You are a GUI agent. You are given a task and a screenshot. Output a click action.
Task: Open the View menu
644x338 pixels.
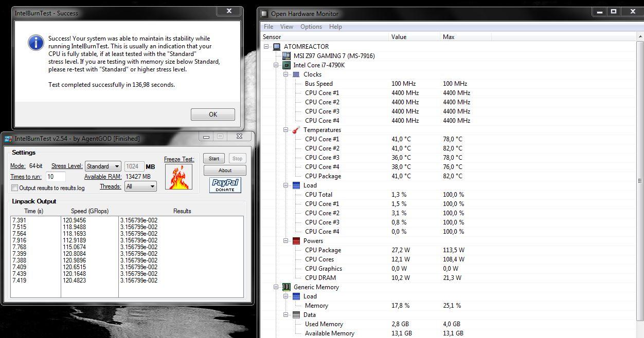click(x=287, y=27)
